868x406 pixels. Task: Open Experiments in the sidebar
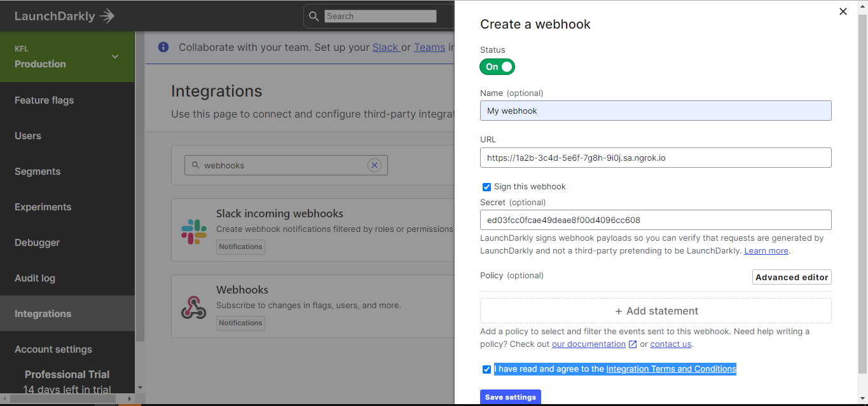(x=43, y=207)
